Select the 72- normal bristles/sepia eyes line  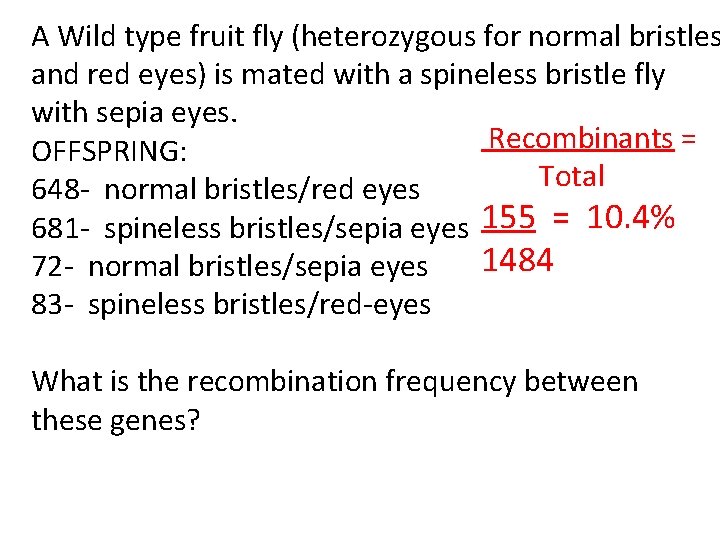229,266
